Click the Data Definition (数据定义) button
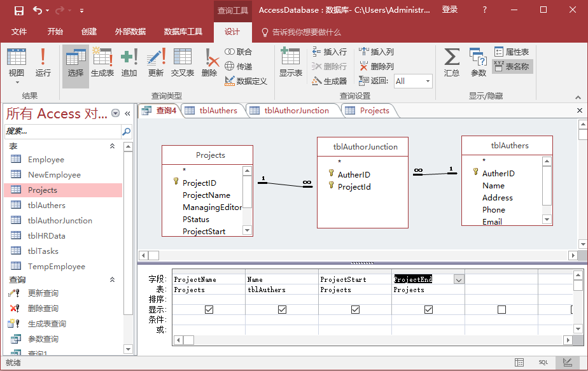The image size is (588, 371). click(x=246, y=81)
